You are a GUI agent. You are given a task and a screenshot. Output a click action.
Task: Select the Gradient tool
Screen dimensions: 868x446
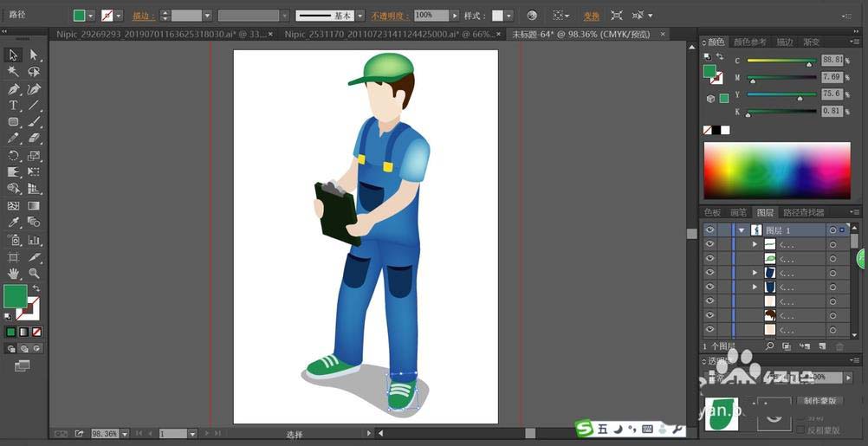coord(34,205)
